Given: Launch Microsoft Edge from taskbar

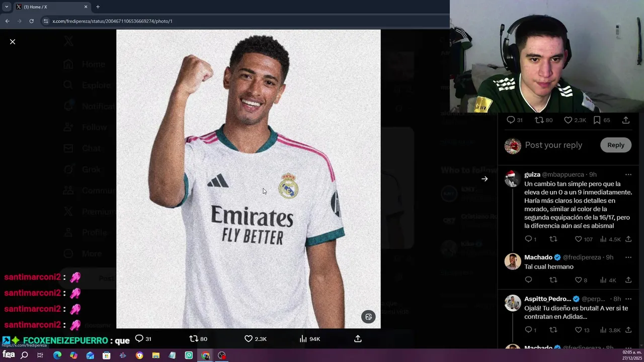Looking at the screenshot, I should pyautogui.click(x=57, y=355).
